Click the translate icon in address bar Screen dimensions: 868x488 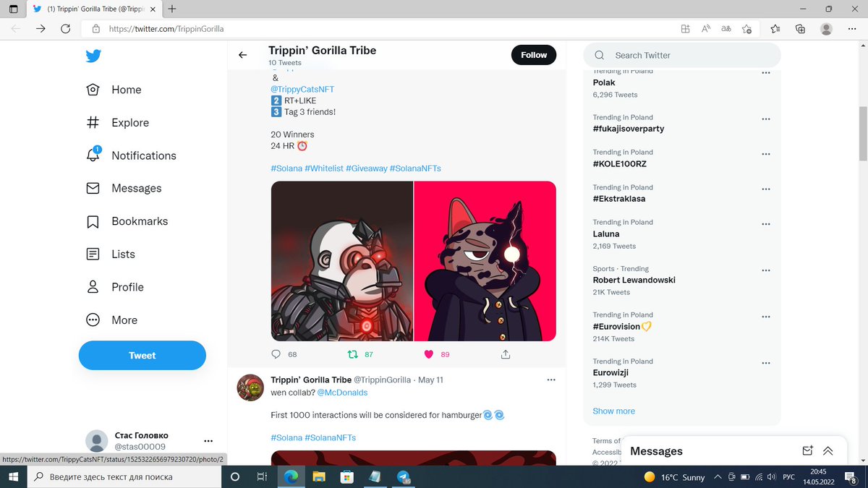click(x=726, y=29)
